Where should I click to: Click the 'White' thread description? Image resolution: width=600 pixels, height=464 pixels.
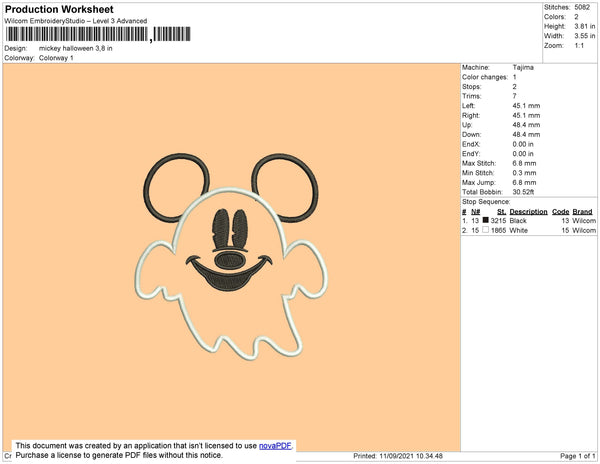click(x=518, y=230)
